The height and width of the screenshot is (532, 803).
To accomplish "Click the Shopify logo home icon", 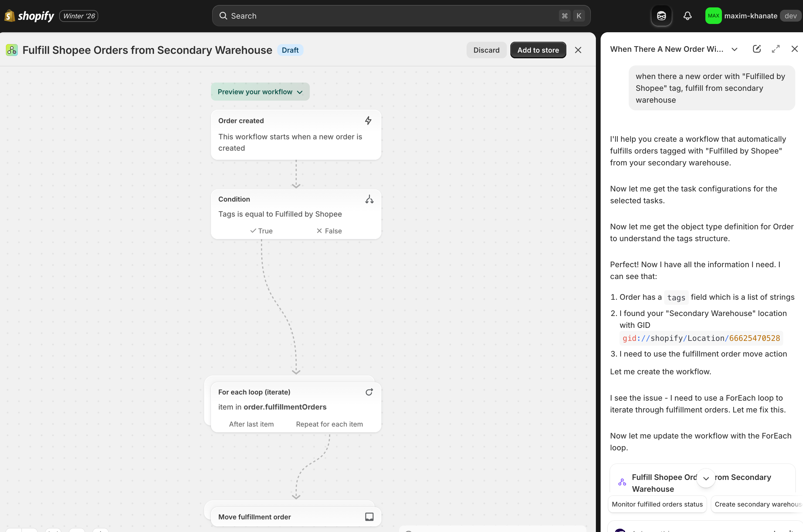I will [10, 16].
